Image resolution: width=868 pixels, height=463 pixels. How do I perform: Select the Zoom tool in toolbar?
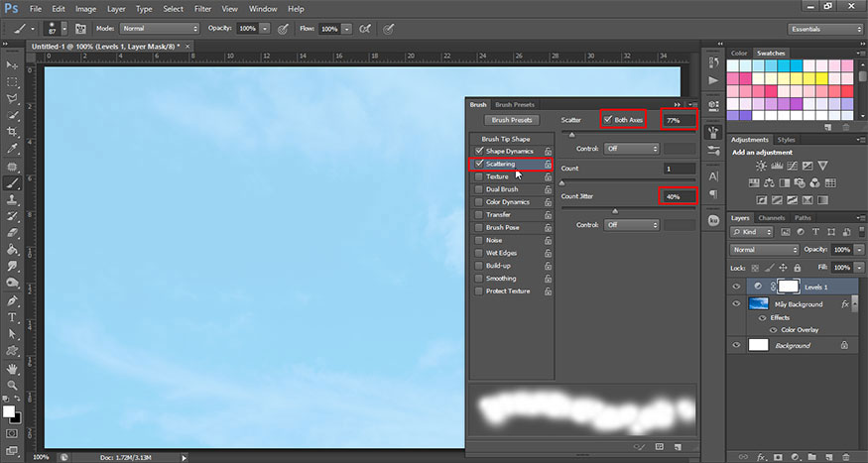(x=14, y=384)
